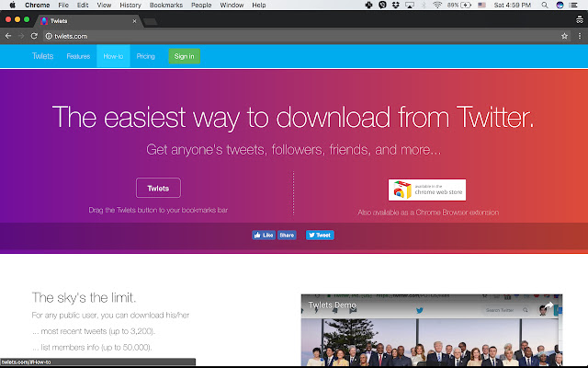Screen dimensions: 588x368
Task: Click 'The easiest way to download from Twitter.' headline
Action: tap(293, 118)
